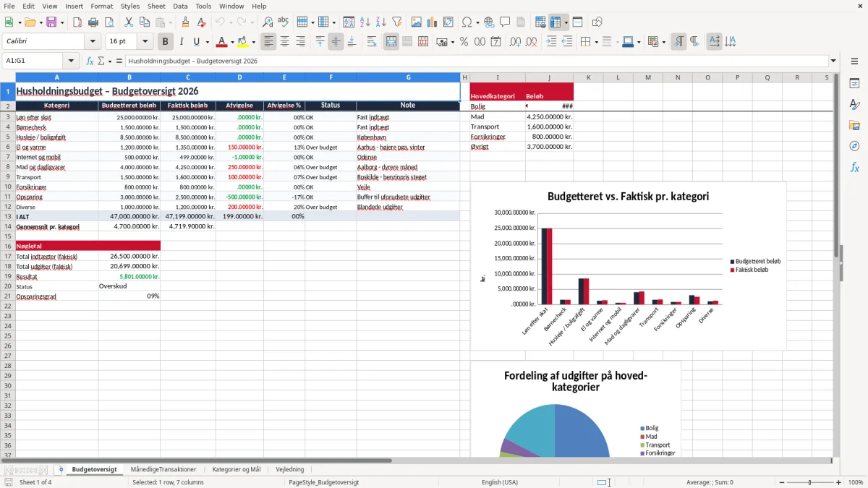Switch to Kategorier og Mål sheet tab

click(236, 469)
